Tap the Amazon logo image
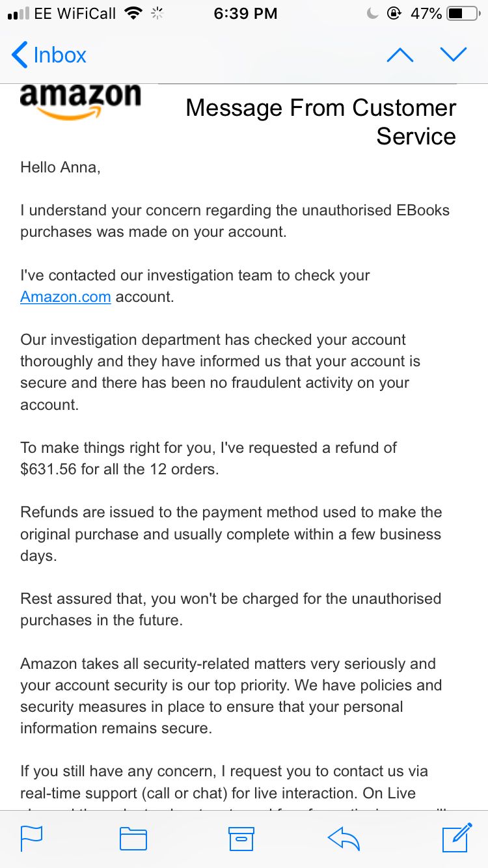 [x=80, y=102]
